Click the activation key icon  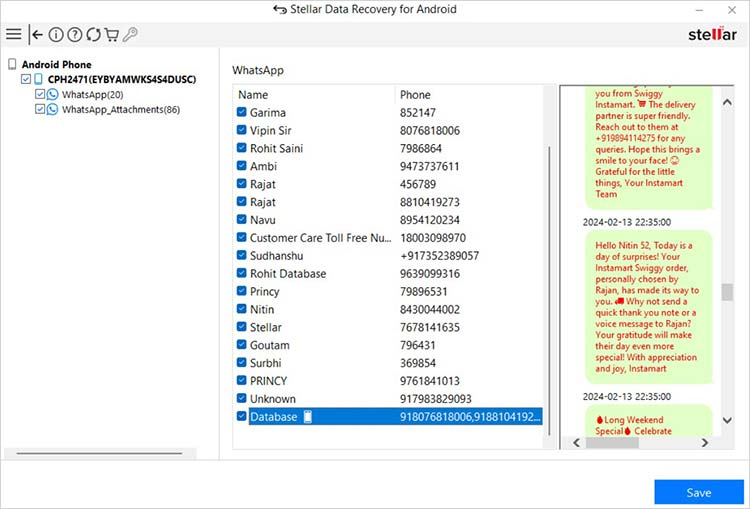[131, 34]
